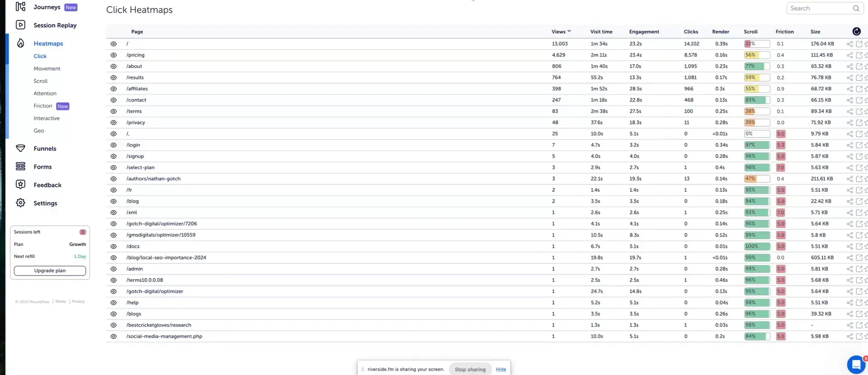The width and height of the screenshot is (868, 375).
Task: Sort the table by the Friction column
Action: [x=784, y=32]
